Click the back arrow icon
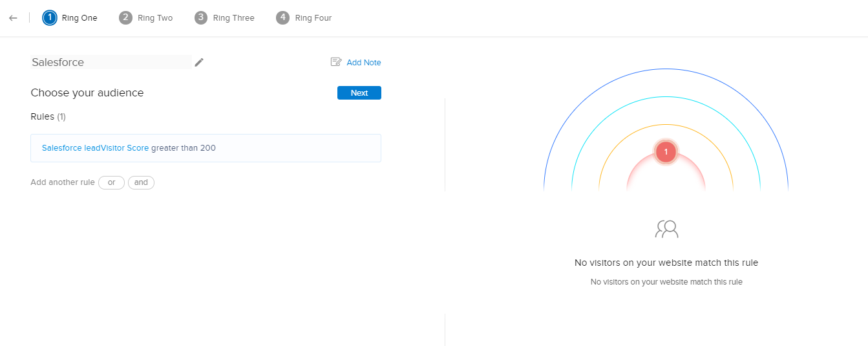Screen dimensions: 868x346 click(13, 18)
